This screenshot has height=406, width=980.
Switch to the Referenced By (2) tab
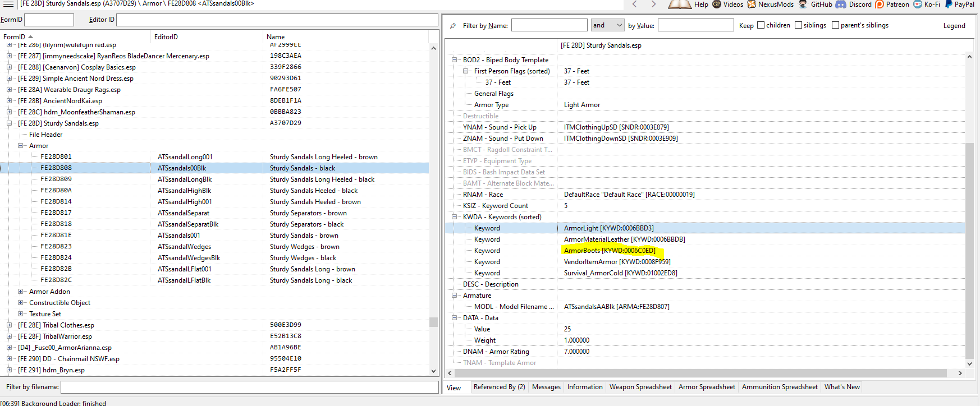(499, 387)
